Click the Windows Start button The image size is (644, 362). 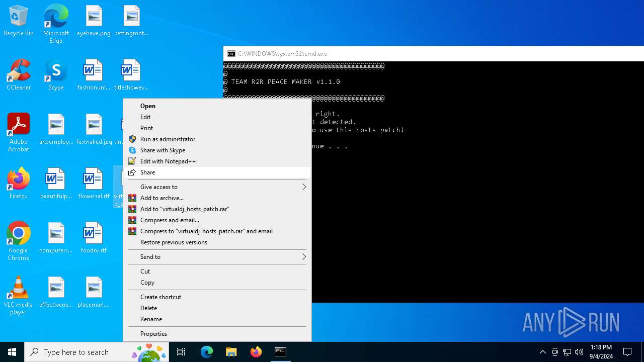12,352
